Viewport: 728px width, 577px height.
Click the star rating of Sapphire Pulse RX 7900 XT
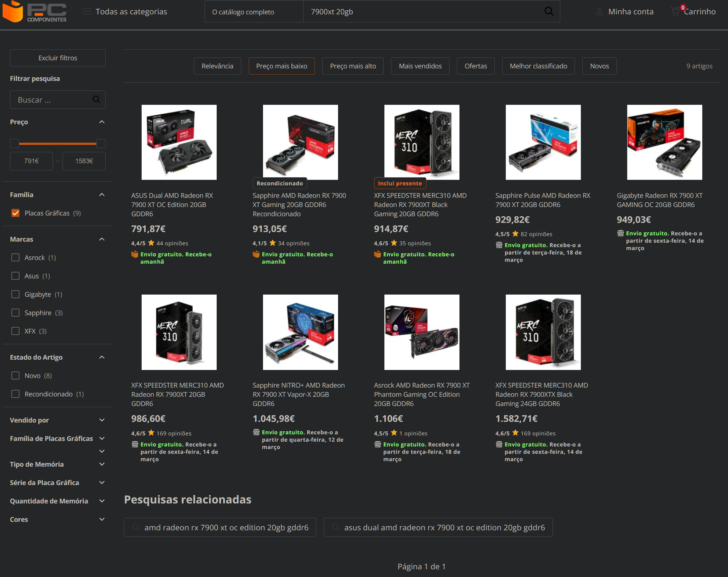click(515, 234)
